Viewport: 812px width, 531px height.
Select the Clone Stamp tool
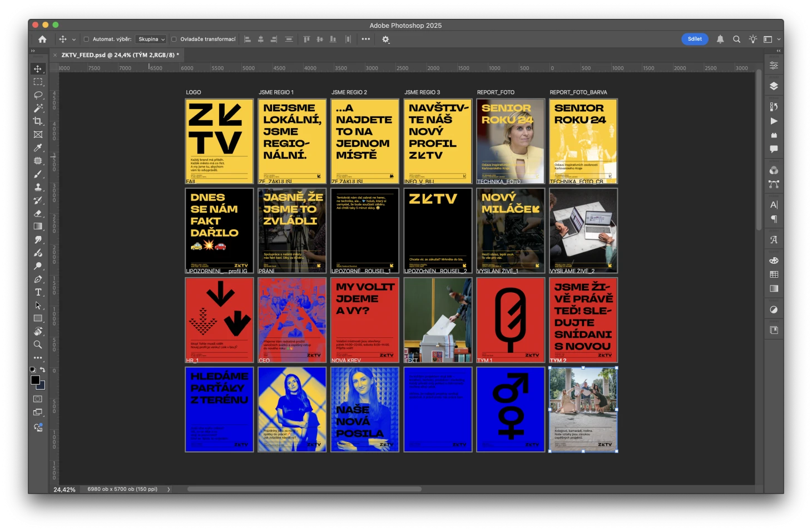tap(38, 188)
